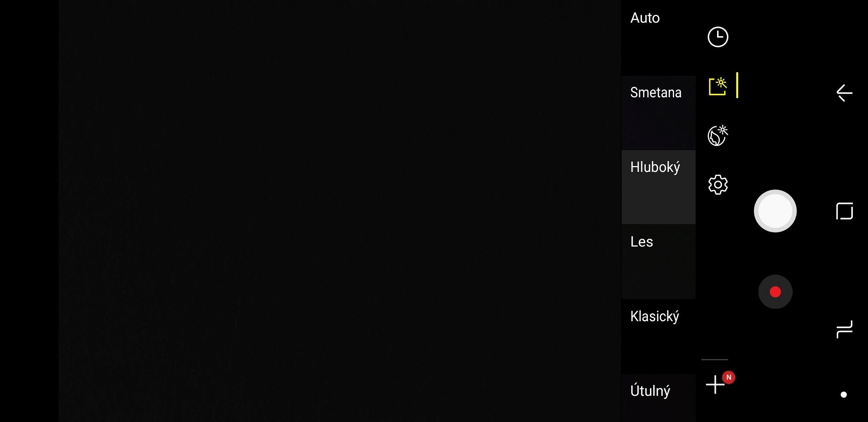Image resolution: width=868 pixels, height=422 pixels.
Task: Apply the Smetana filter
Action: [x=658, y=113]
